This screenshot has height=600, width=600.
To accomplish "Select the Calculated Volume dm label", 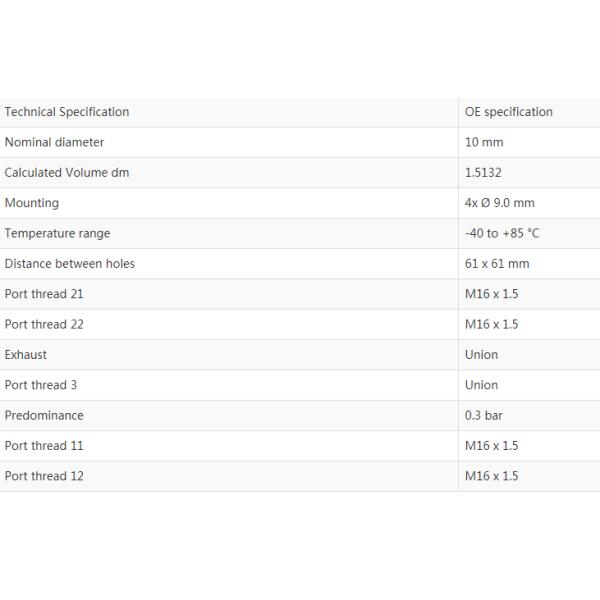I will click(67, 173).
